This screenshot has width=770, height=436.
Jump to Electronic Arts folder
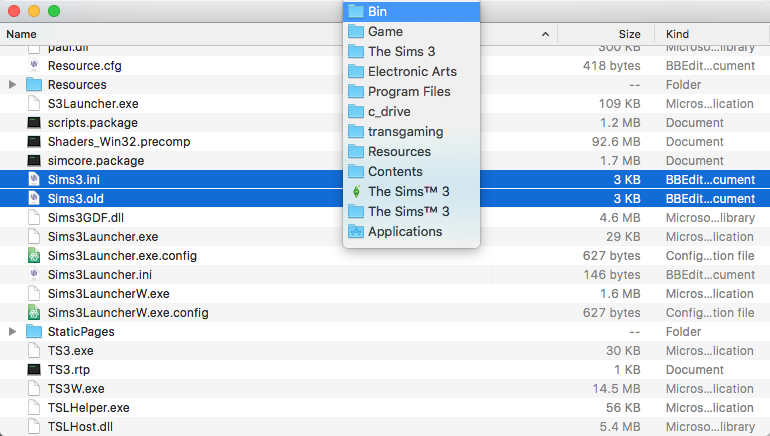411,72
